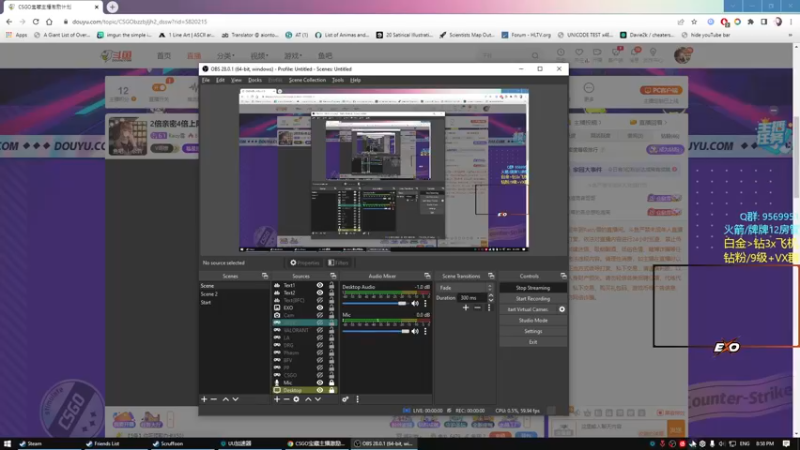Open 视频 dropdown in Douyu navigation

259,56
